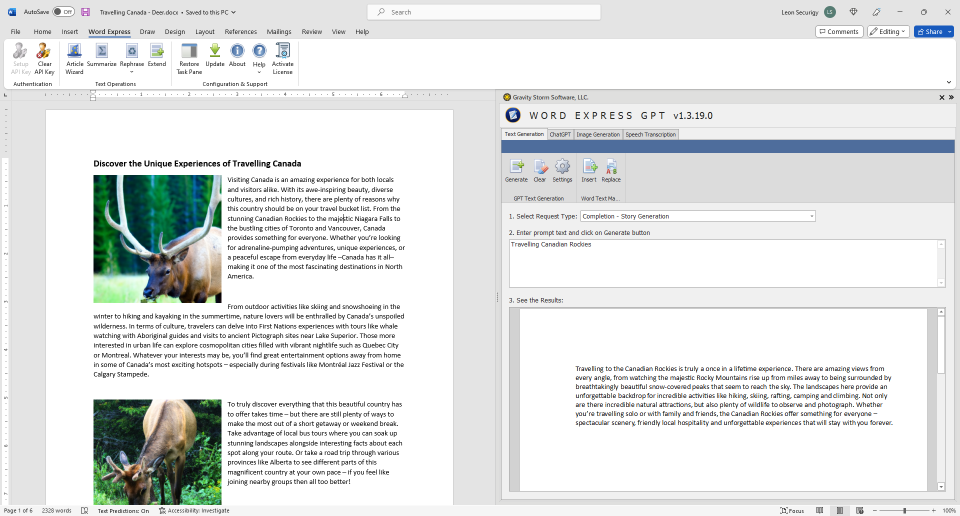Switch to Read Mode view icon

[819, 510]
